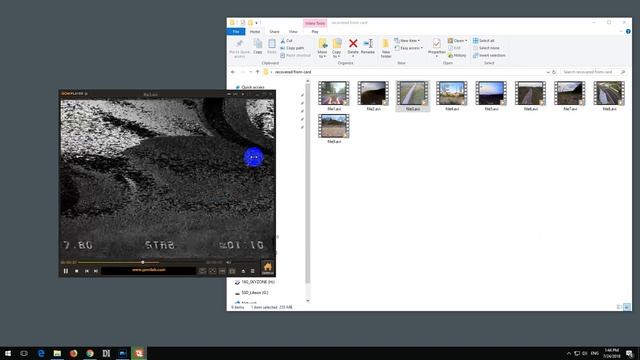
Task: Click the GOM Player home icon
Action: (267, 268)
